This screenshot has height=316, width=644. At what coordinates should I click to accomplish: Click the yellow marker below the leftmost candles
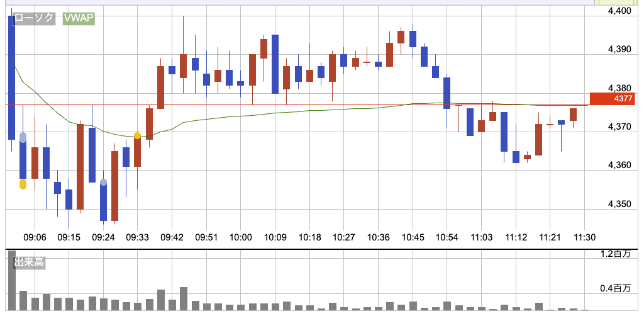23,184
